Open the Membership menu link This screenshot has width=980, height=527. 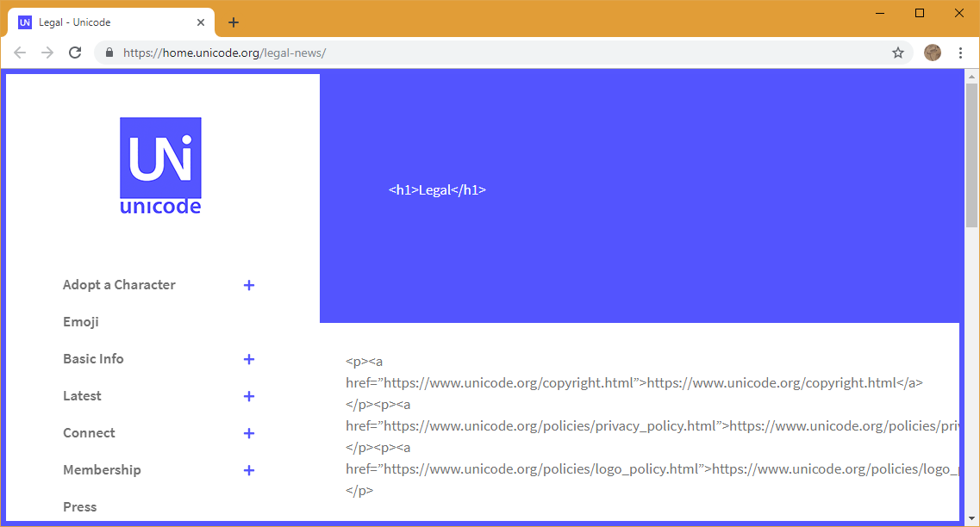[x=102, y=469]
